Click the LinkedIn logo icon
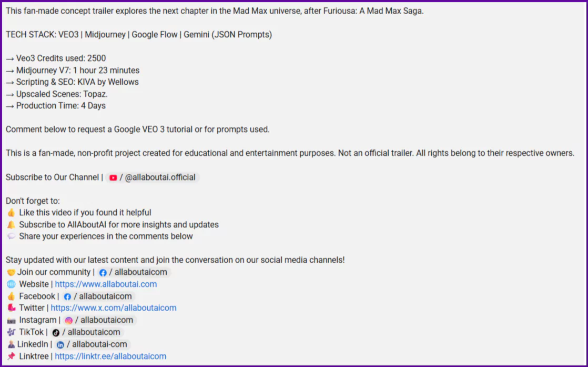The image size is (588, 367). pos(60,344)
